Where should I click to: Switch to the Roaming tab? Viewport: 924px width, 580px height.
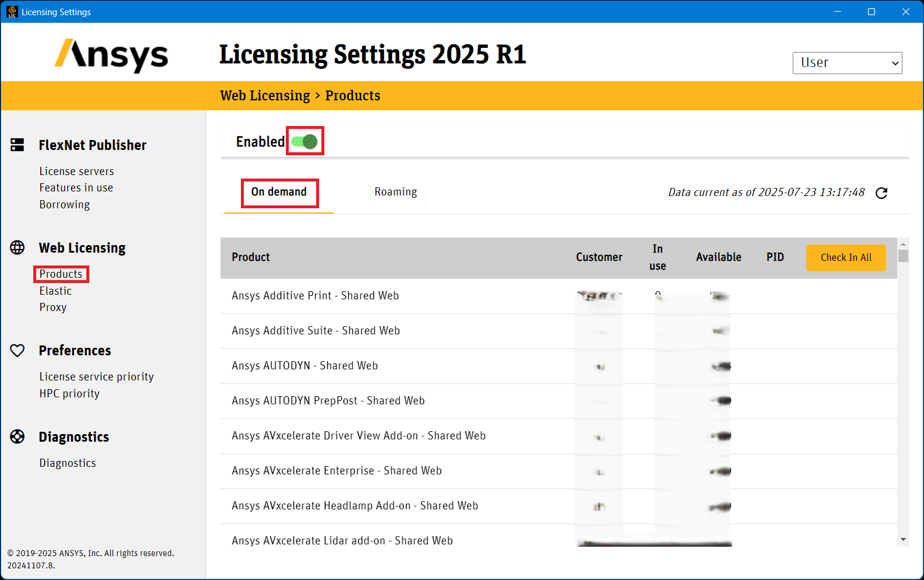coord(395,192)
